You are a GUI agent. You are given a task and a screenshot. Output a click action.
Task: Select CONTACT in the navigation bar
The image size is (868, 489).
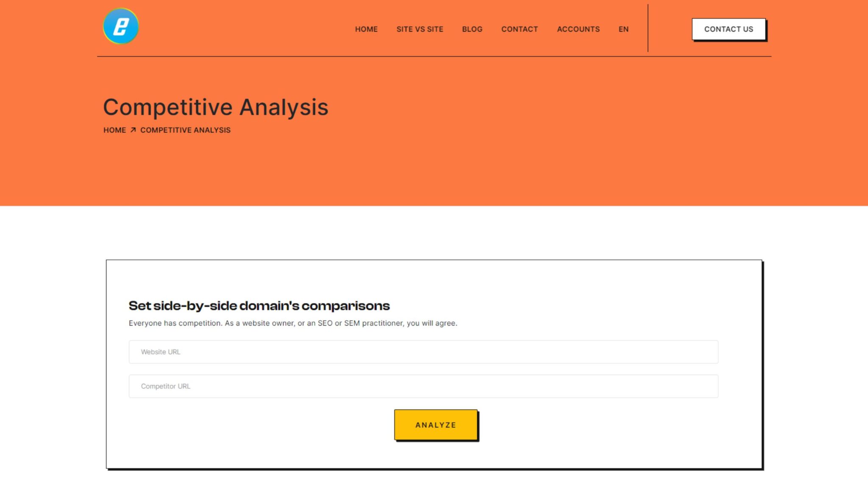[520, 29]
